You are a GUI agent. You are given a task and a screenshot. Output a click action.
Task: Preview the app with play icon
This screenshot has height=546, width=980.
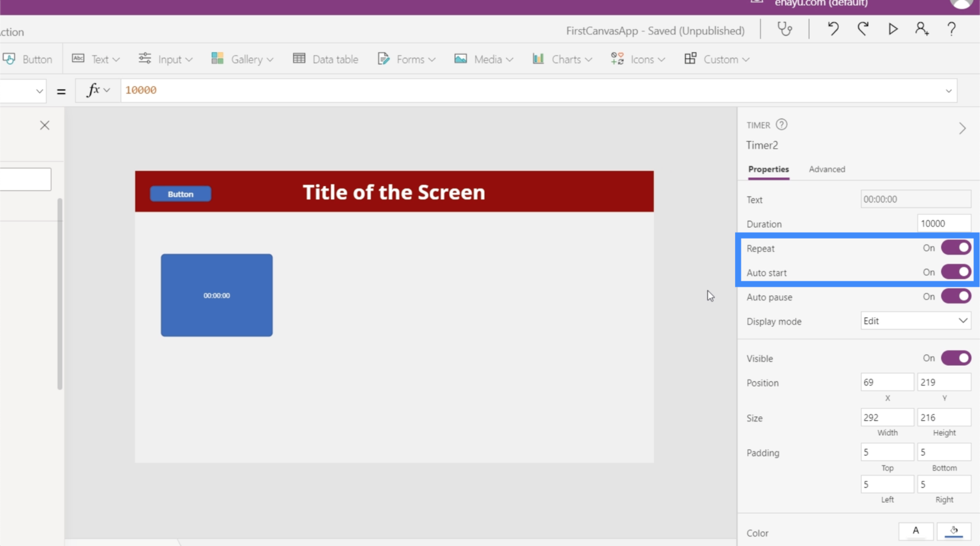pos(892,29)
